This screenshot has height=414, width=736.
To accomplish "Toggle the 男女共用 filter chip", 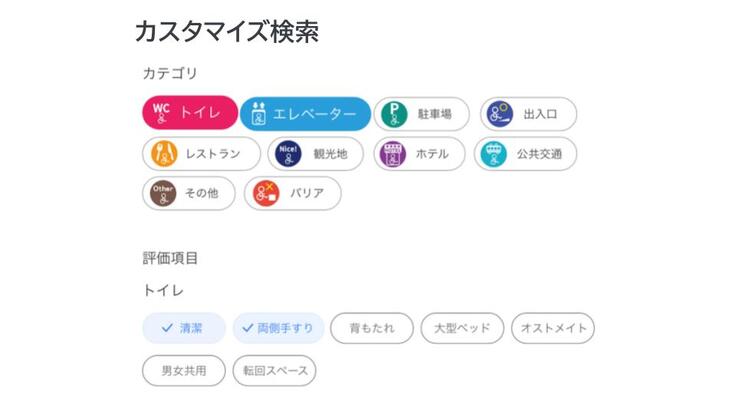I will point(183,371).
